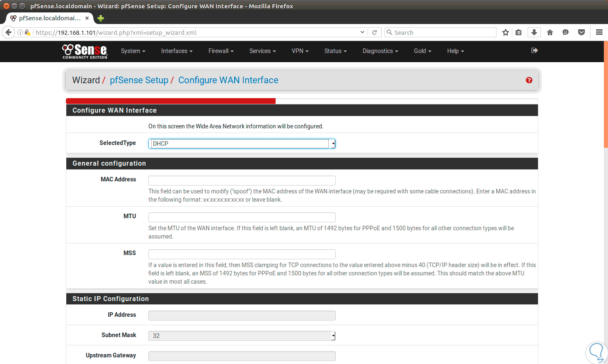Click the MAC Address label
Screen dimensions: 608x364
click(x=119, y=179)
